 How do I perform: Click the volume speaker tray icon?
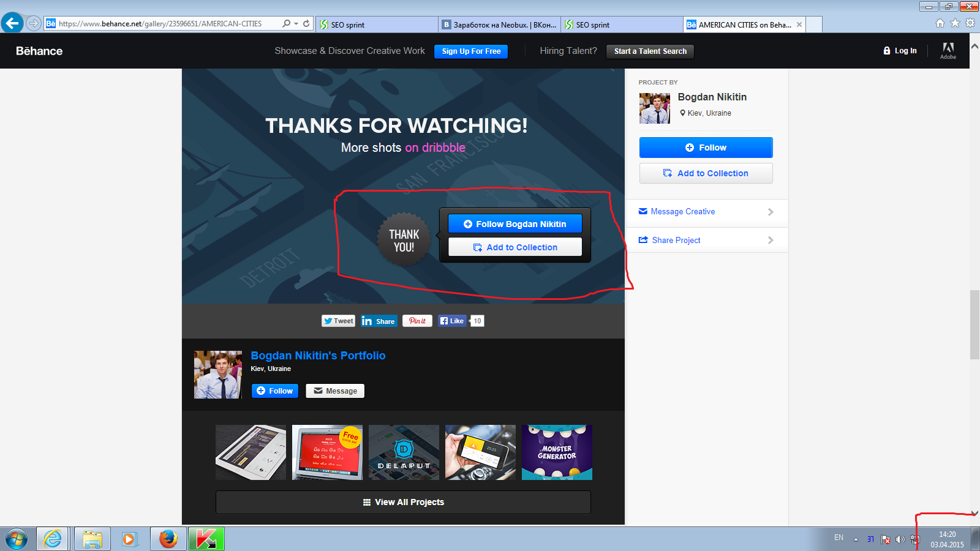[x=900, y=539]
